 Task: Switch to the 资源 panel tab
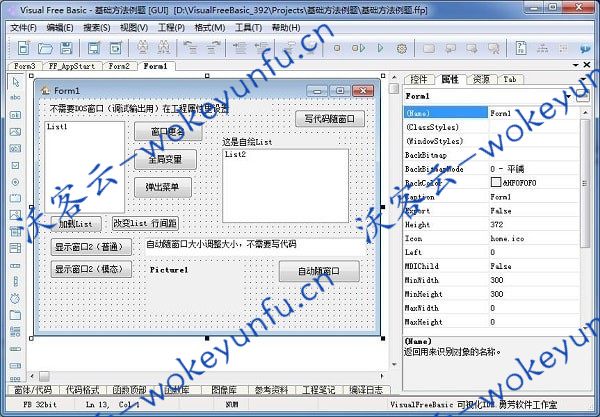(x=481, y=79)
